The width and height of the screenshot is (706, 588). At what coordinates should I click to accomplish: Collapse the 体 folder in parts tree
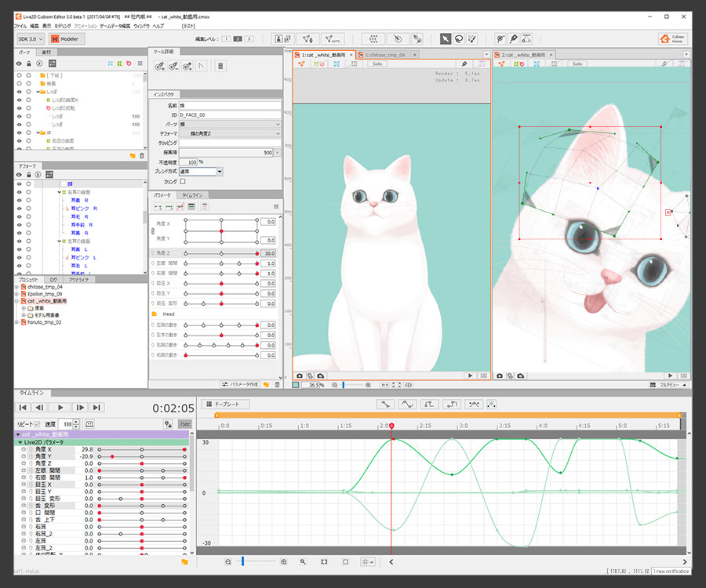38,132
